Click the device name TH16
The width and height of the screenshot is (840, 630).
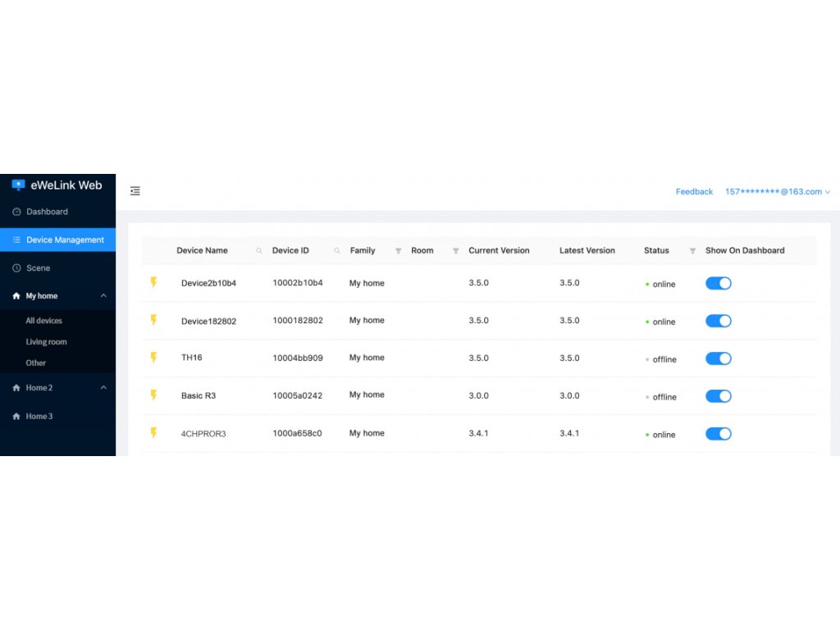191,358
